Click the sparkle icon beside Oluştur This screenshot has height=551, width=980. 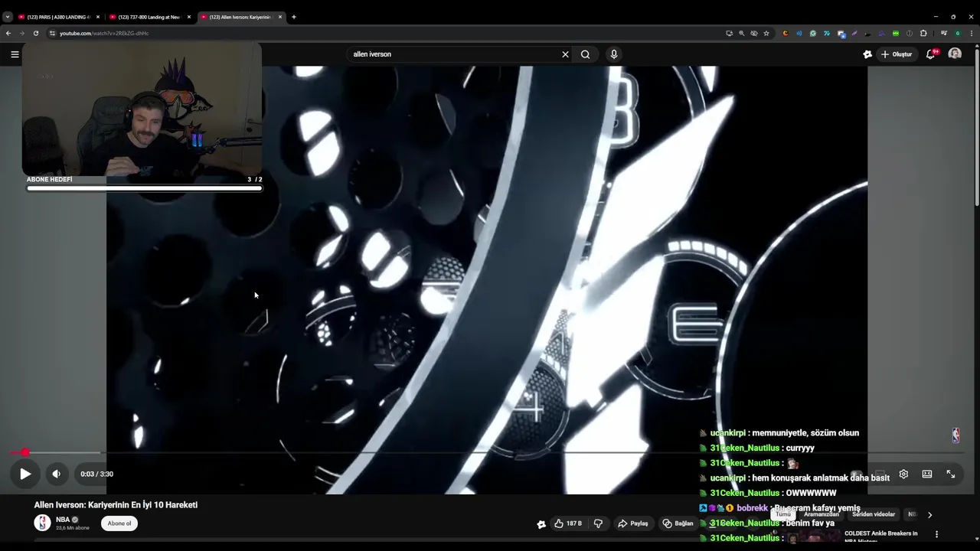coord(867,54)
